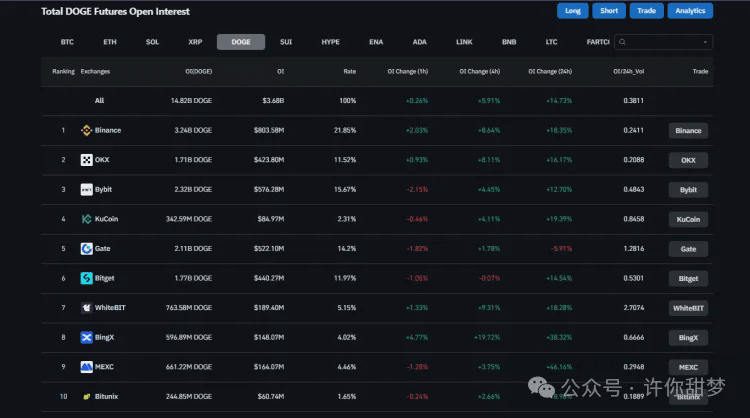Click the Binance exchange logo icon
Screen dimensions: 750x418
pyautogui.click(x=86, y=130)
